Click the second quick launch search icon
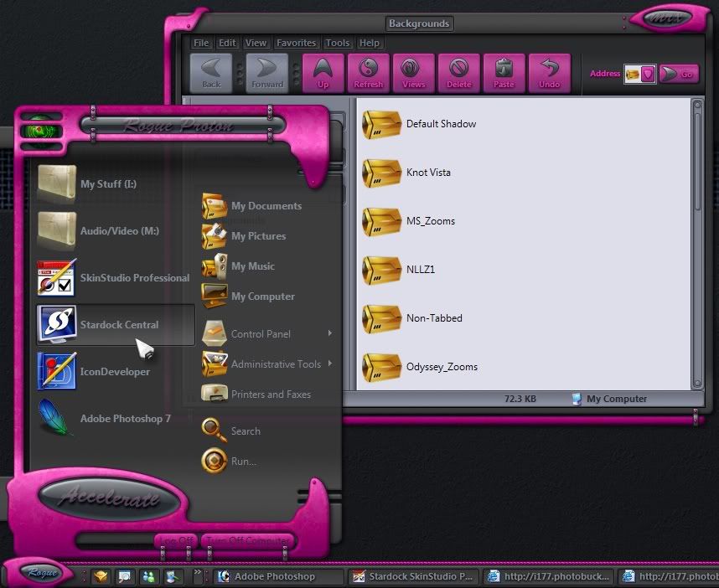719x588 pixels. 124,576
